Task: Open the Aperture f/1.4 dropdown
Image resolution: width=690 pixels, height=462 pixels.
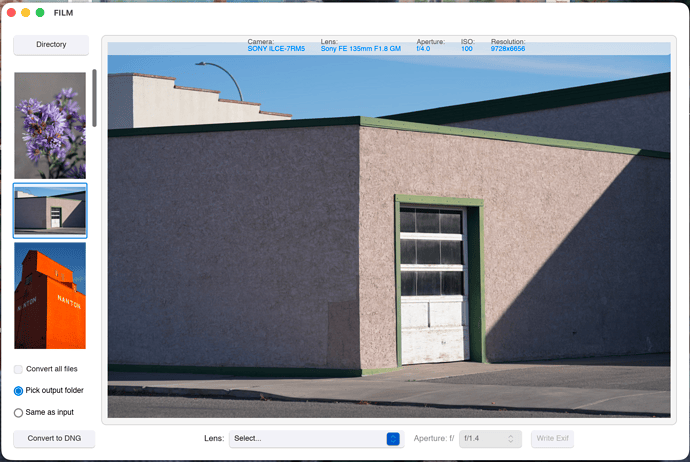Action: (x=490, y=439)
